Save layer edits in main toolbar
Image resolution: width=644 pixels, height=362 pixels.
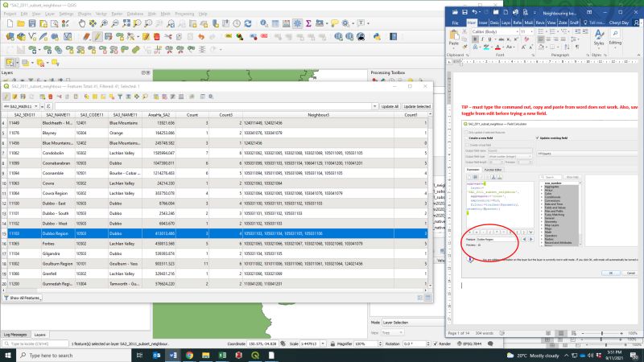pyautogui.click(x=108, y=37)
